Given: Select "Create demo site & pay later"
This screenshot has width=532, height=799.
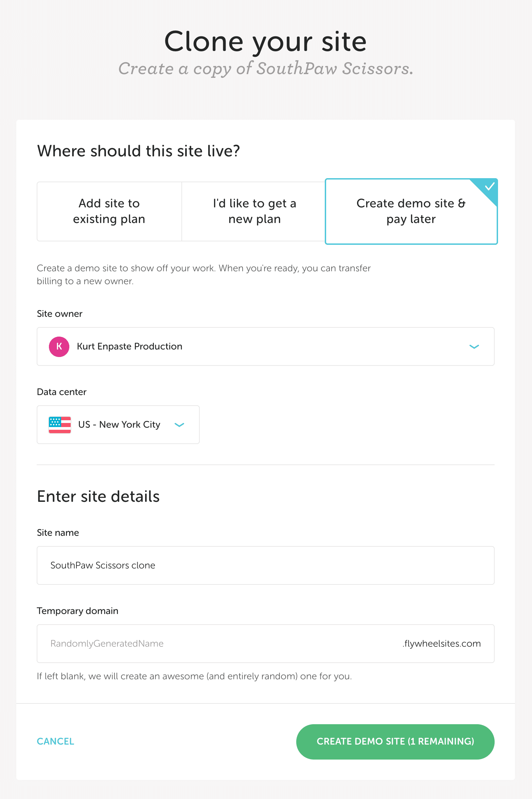Looking at the screenshot, I should coord(411,211).
